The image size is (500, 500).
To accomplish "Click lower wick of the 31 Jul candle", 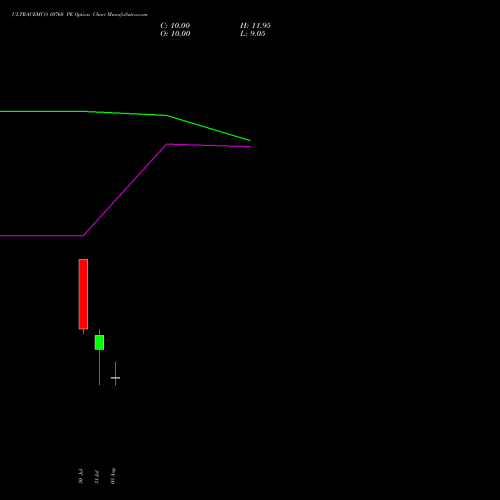I will click(x=99, y=367).
